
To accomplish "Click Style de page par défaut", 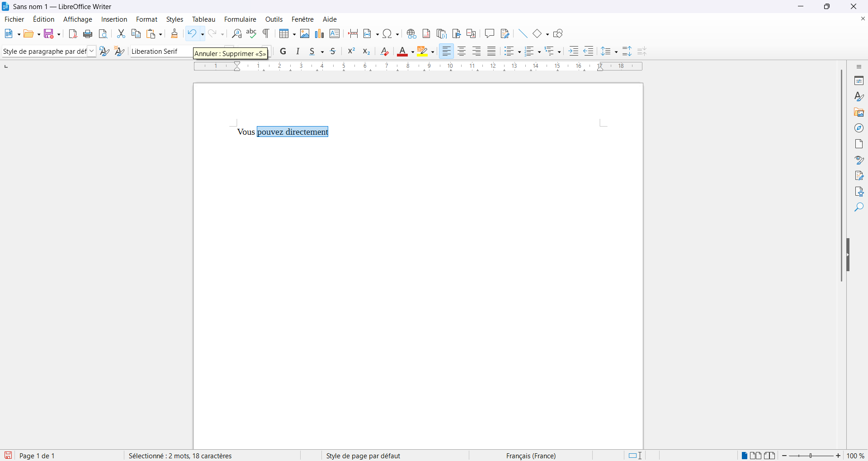I will pos(363,456).
